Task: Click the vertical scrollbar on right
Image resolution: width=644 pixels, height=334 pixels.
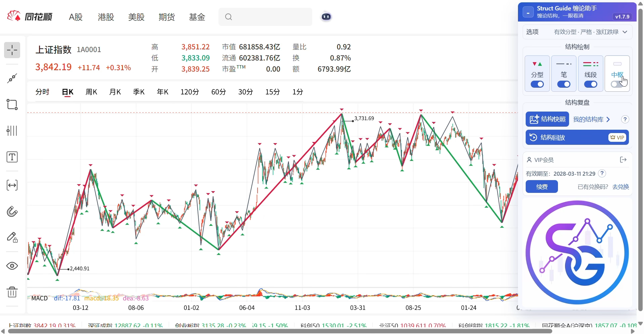Action: (640, 161)
